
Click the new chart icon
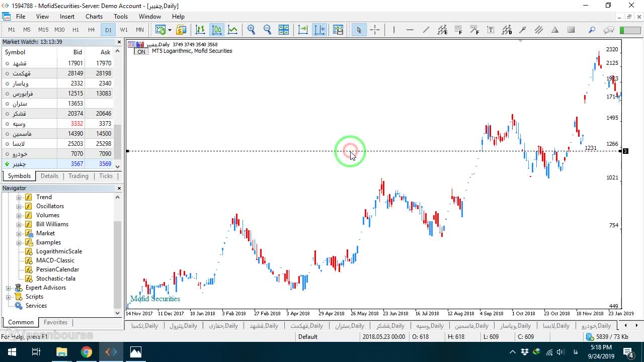pyautogui.click(x=160, y=30)
